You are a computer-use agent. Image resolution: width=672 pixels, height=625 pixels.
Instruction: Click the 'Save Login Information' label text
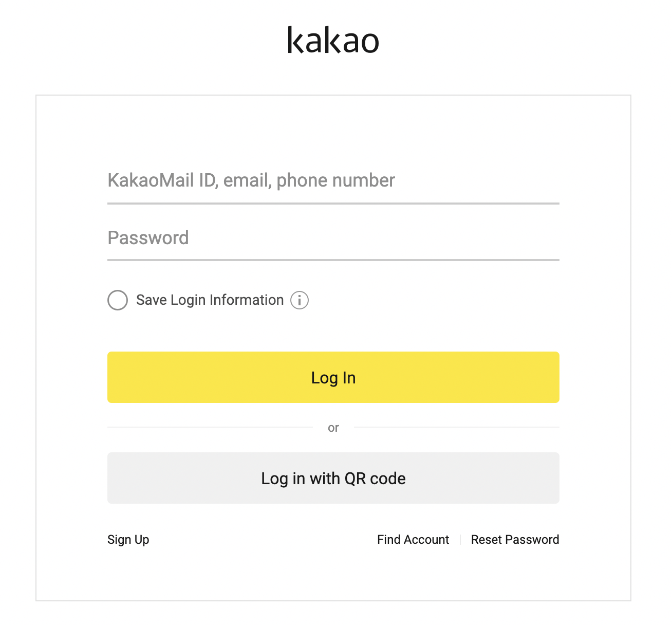coord(210,300)
